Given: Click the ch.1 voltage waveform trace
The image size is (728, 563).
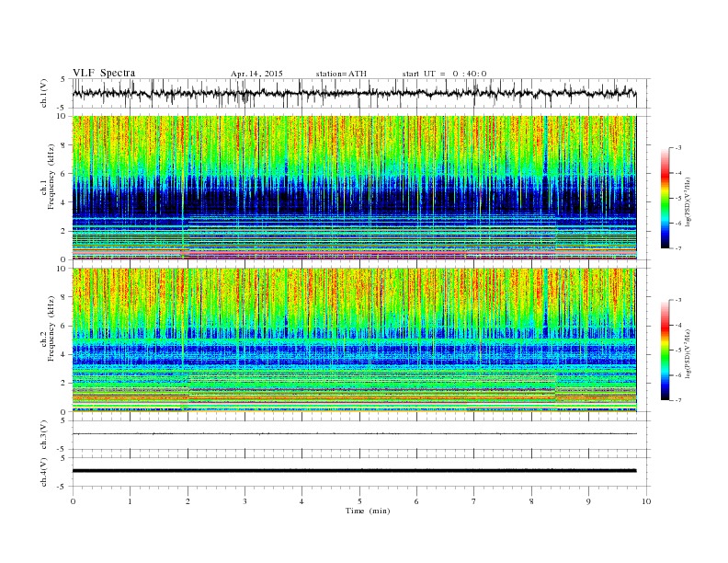Looking at the screenshot, I should point(354,93).
